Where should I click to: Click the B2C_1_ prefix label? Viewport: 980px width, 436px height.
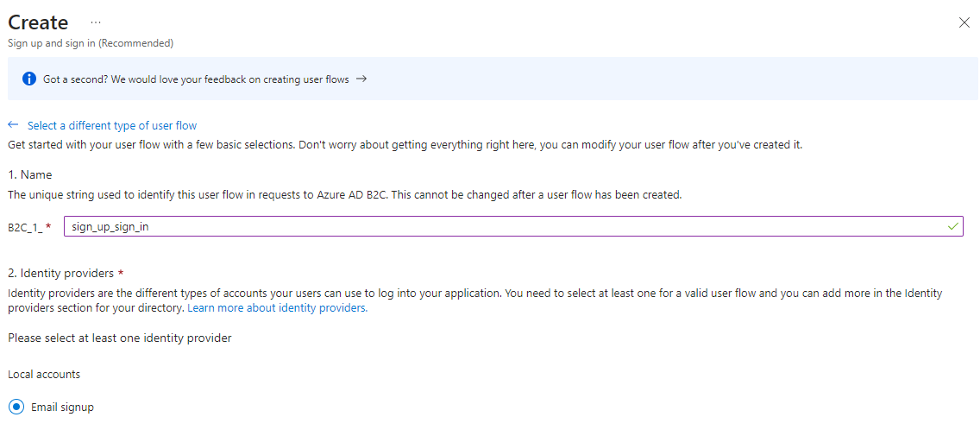[x=25, y=227]
